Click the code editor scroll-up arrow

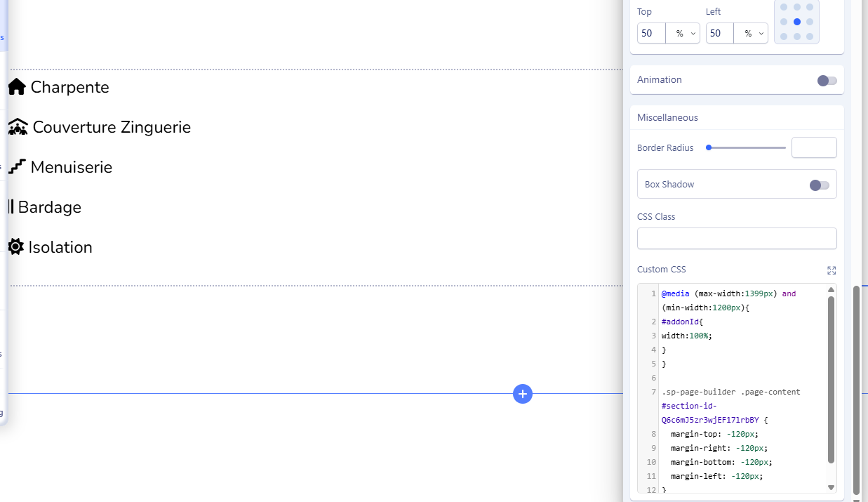[832, 289]
